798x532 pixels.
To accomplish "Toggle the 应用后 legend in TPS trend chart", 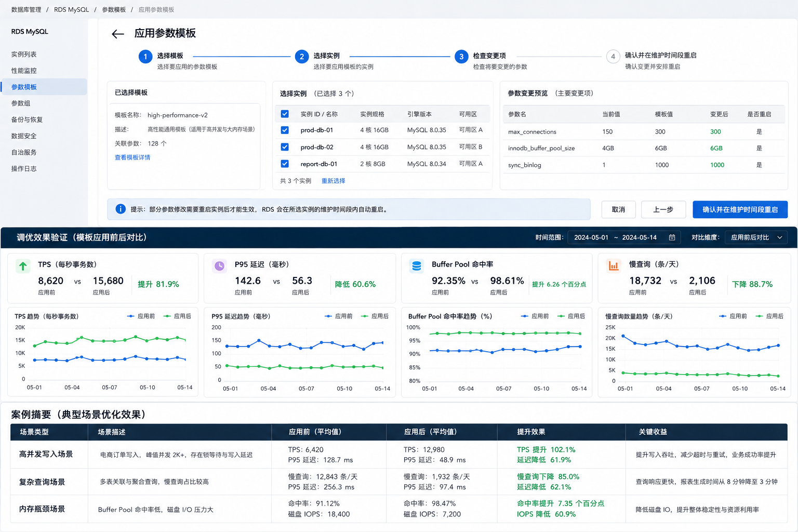I will coord(177,316).
